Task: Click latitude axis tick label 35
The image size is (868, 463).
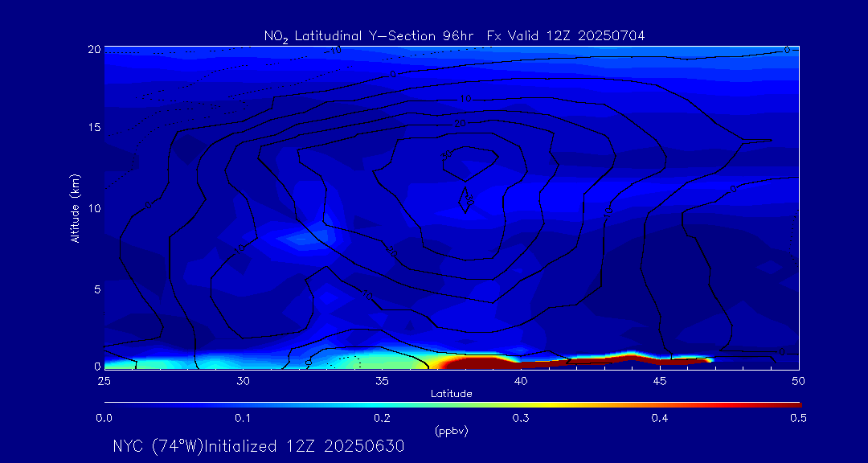Action: 382,381
